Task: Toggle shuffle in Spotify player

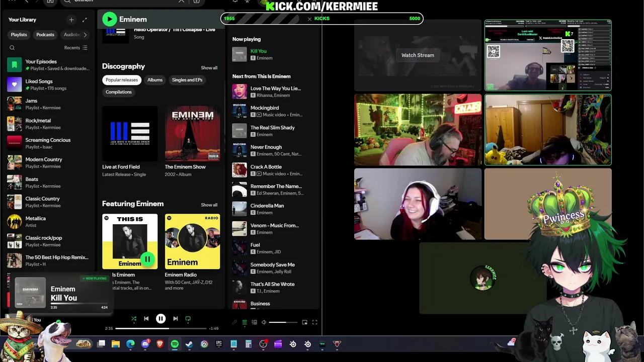Action: coord(134,319)
